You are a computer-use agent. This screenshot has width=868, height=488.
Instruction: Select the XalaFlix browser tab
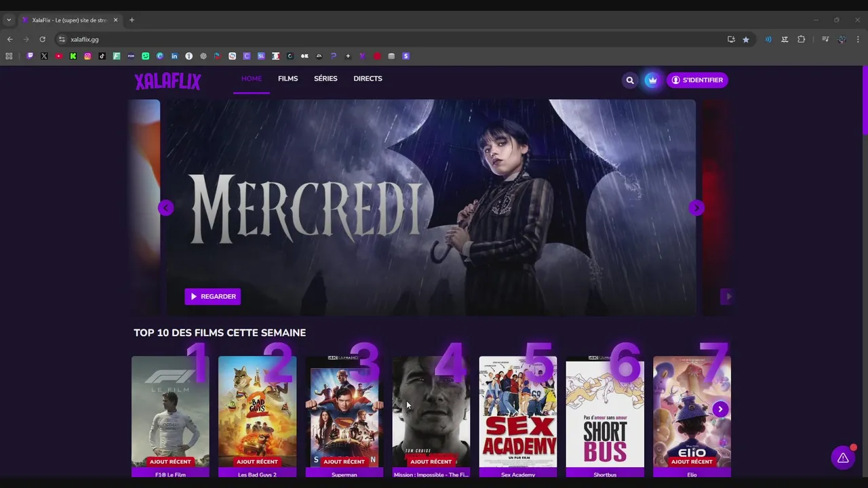pyautogui.click(x=70, y=20)
